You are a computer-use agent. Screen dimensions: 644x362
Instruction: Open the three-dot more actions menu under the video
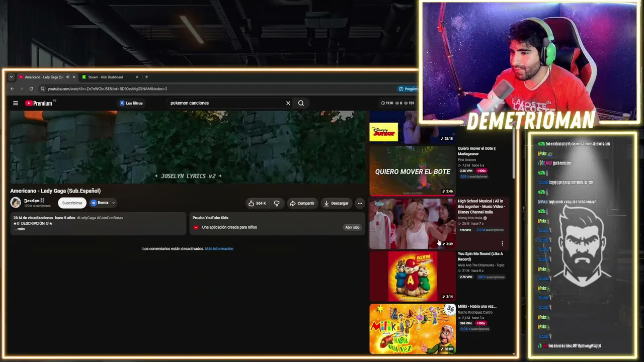click(x=360, y=203)
